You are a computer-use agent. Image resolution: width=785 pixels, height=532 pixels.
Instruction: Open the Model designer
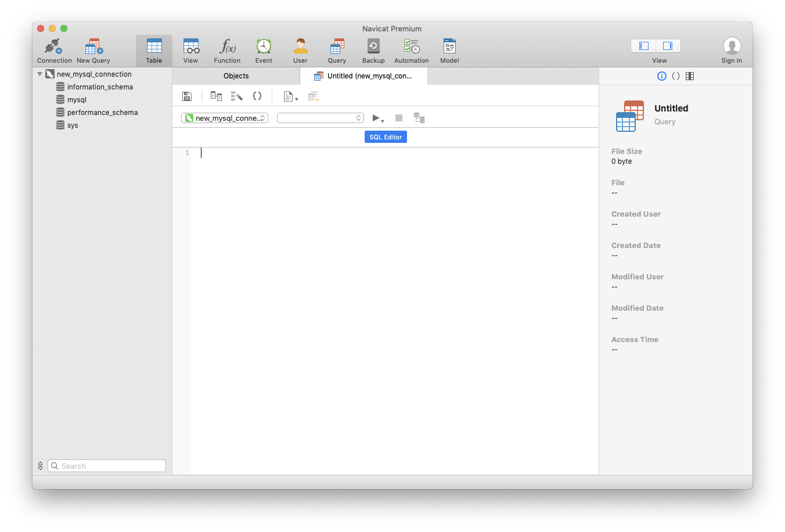click(x=449, y=51)
